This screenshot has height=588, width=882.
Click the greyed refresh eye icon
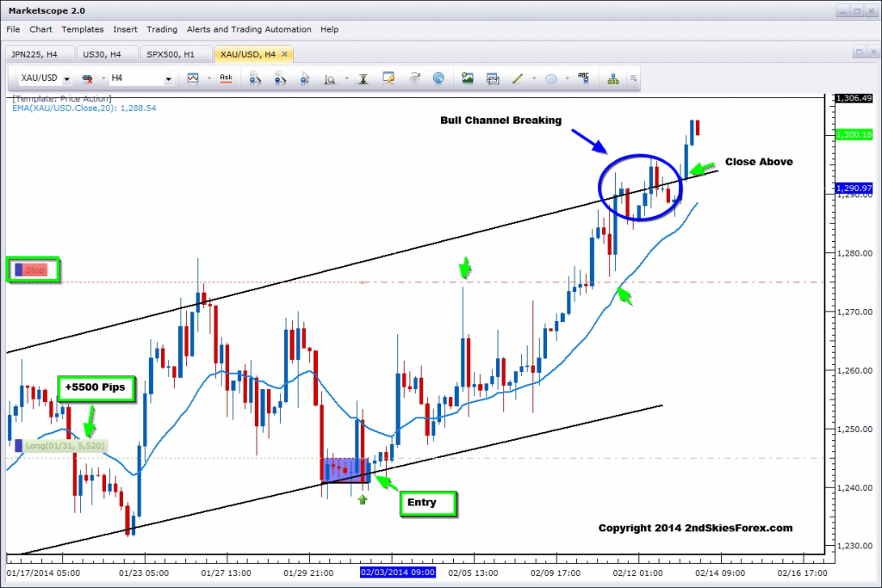414,78
